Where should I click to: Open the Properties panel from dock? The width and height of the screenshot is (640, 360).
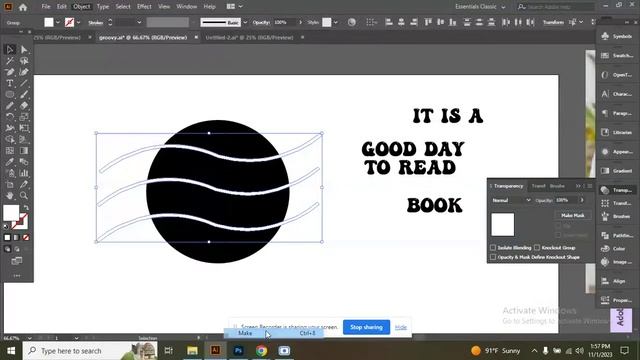coord(617,300)
